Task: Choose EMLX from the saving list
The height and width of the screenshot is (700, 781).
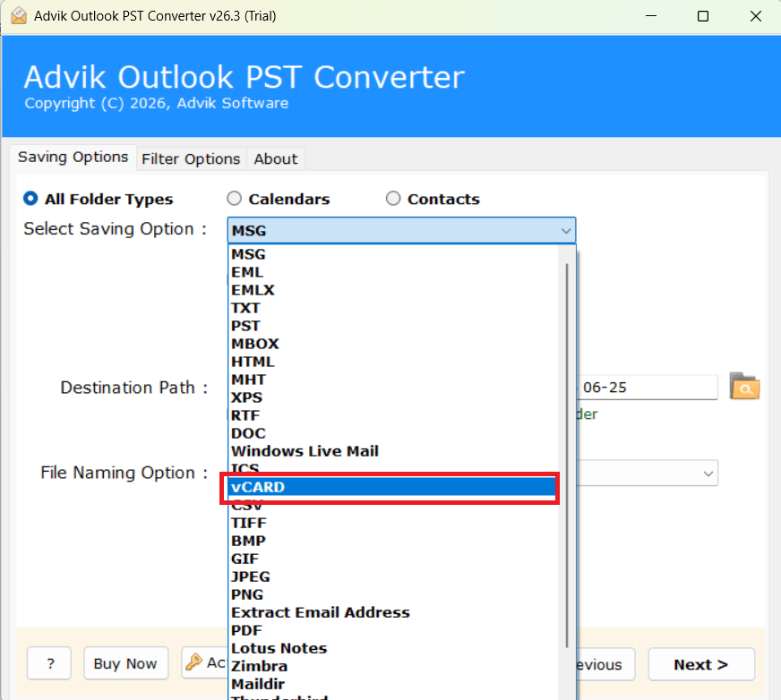Action: pos(393,290)
